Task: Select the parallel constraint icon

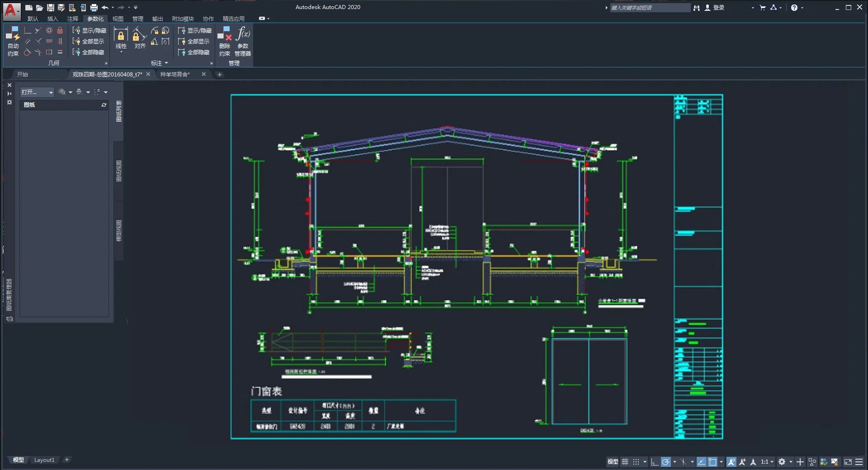Action: click(28, 41)
